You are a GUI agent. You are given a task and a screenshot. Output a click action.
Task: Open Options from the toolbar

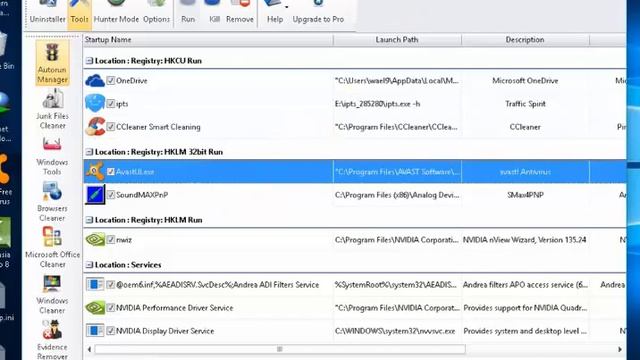click(x=156, y=13)
